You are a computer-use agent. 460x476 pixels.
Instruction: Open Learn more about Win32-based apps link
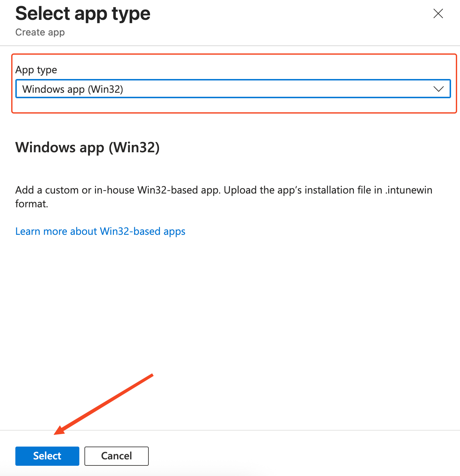(100, 231)
